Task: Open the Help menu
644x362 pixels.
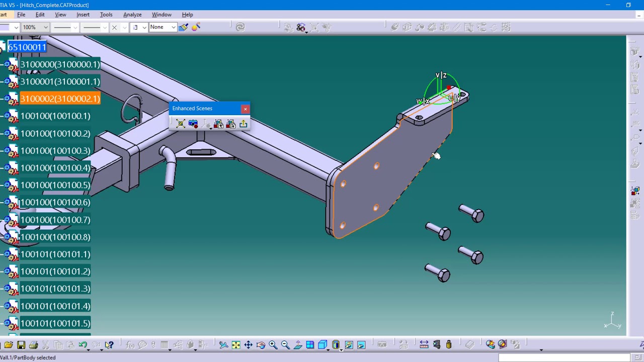Action: tap(187, 15)
